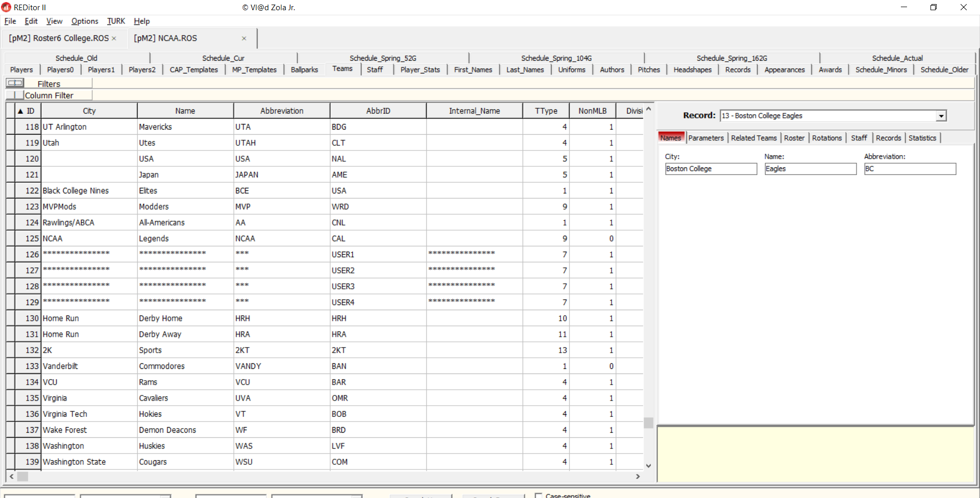This screenshot has width=980, height=498.
Task: Open the Edit menu
Action: click(31, 21)
